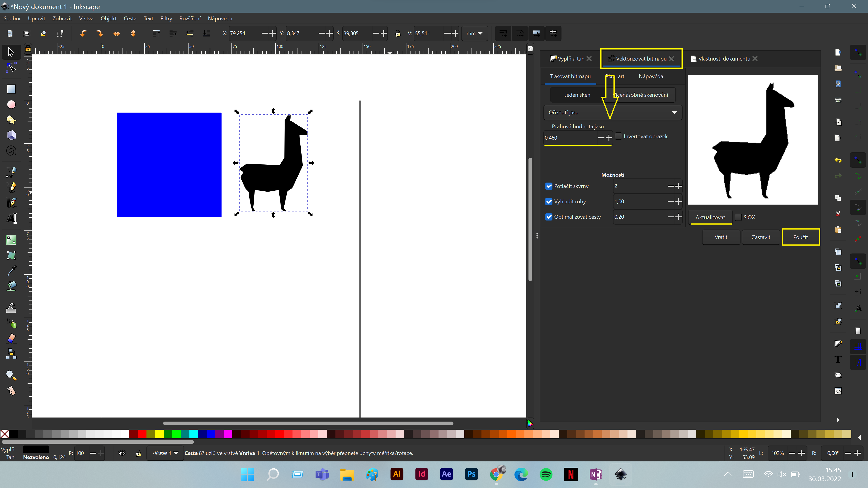Click the Použít button

[x=800, y=237]
